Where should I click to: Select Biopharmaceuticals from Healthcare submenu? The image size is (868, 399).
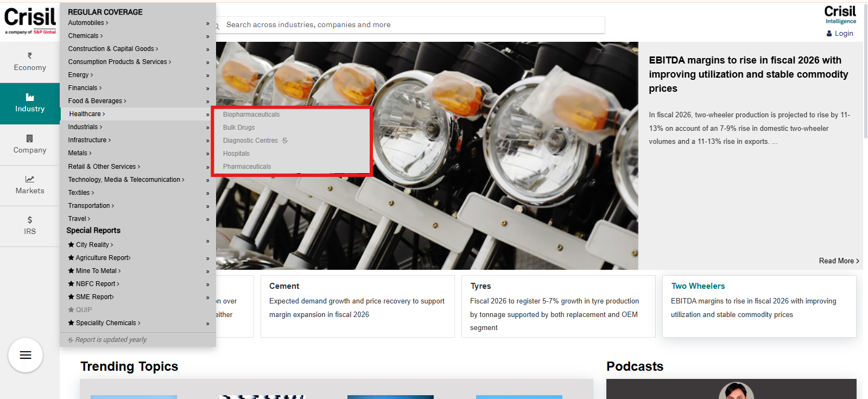pos(251,115)
